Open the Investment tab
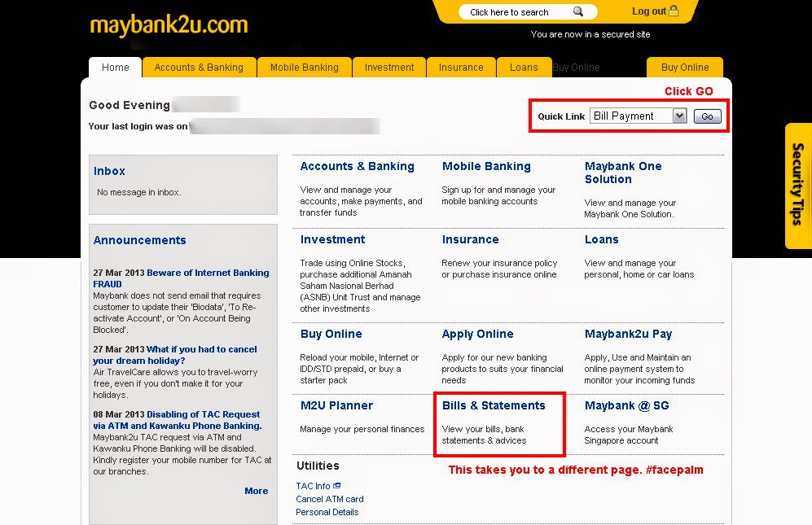This screenshot has width=812, height=525. [x=389, y=68]
